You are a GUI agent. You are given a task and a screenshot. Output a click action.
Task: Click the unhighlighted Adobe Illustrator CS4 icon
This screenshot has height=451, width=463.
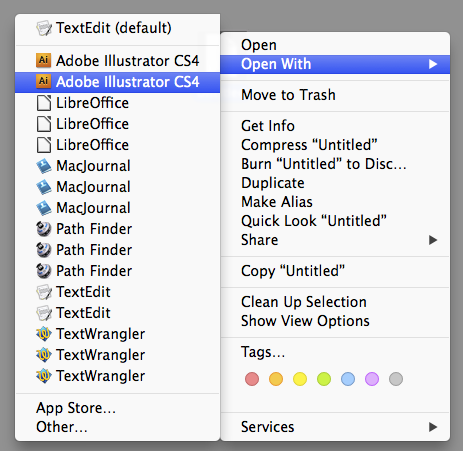(44, 60)
